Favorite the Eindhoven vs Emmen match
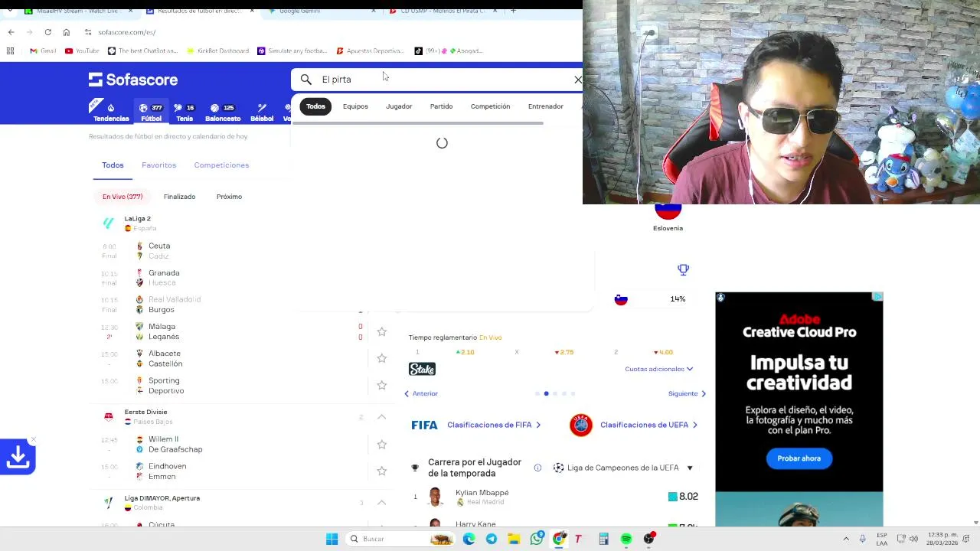This screenshot has width=980, height=551. coord(381,471)
